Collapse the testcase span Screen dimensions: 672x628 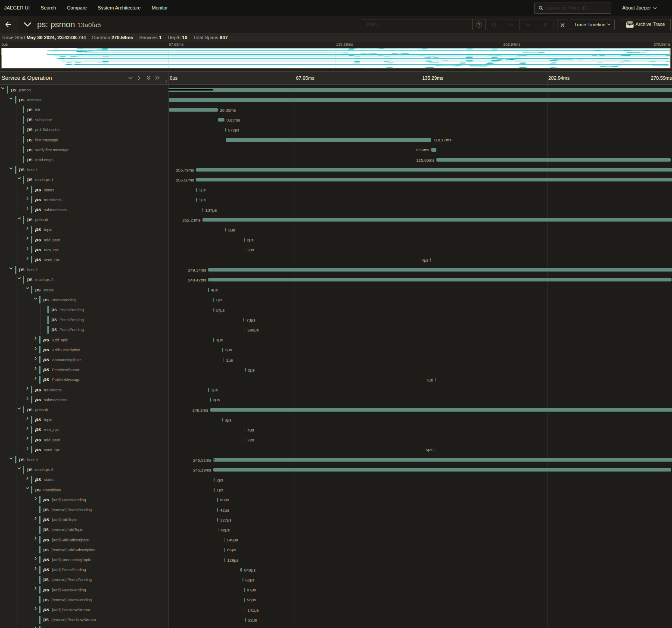click(11, 99)
